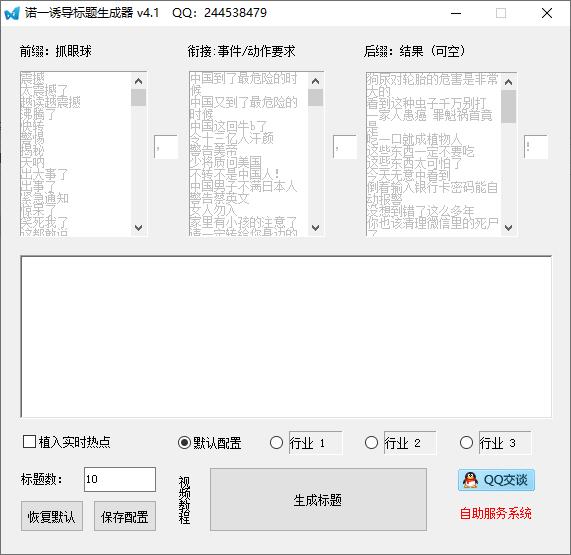Screen dimensions: 571x555
Task: Click the 衔接 list scrollbar thumb
Action: (x=315, y=98)
